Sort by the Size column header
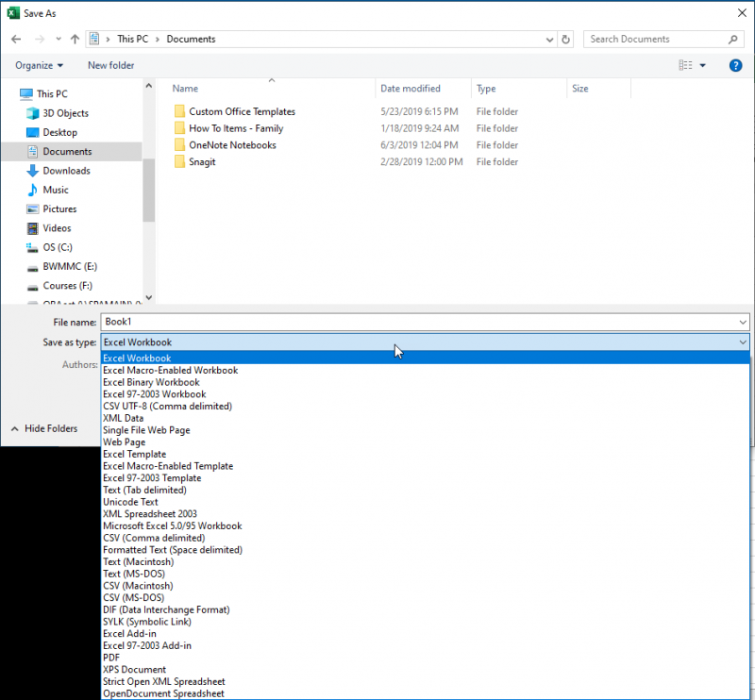The width and height of the screenshot is (755, 700). point(579,89)
